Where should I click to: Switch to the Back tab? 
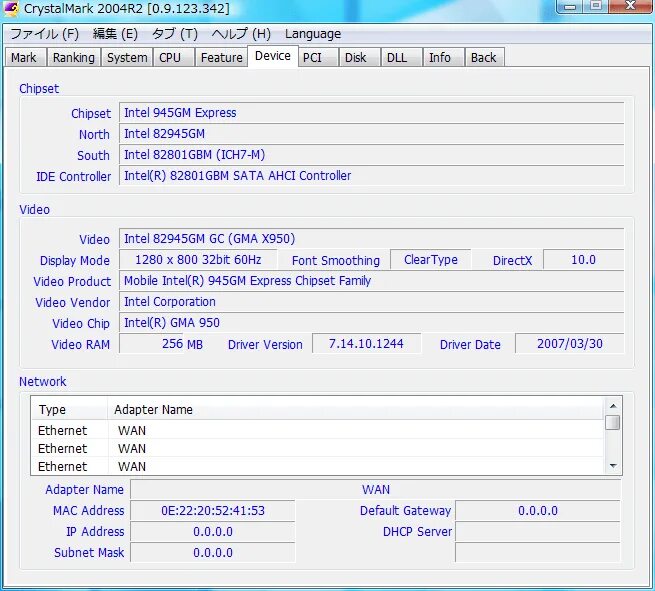(485, 57)
